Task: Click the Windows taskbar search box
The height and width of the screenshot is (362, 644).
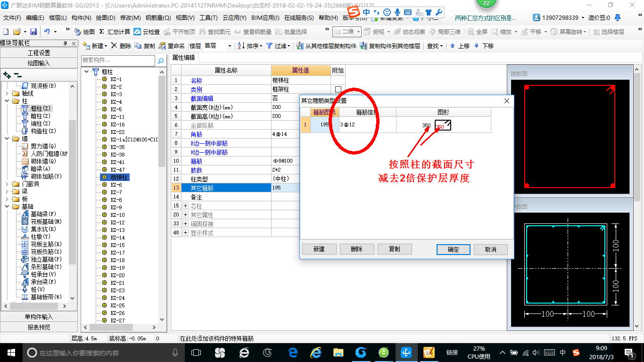Action: click(104, 353)
